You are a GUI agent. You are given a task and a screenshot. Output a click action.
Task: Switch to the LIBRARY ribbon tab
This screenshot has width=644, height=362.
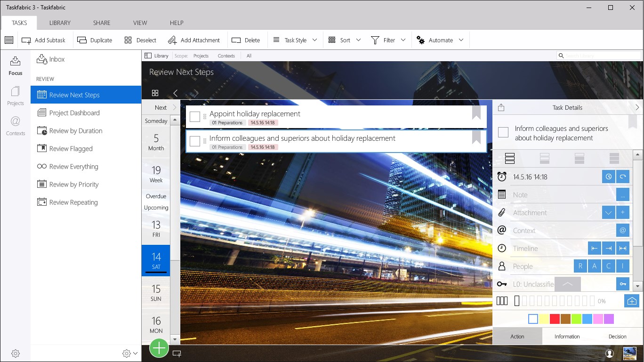coord(60,23)
